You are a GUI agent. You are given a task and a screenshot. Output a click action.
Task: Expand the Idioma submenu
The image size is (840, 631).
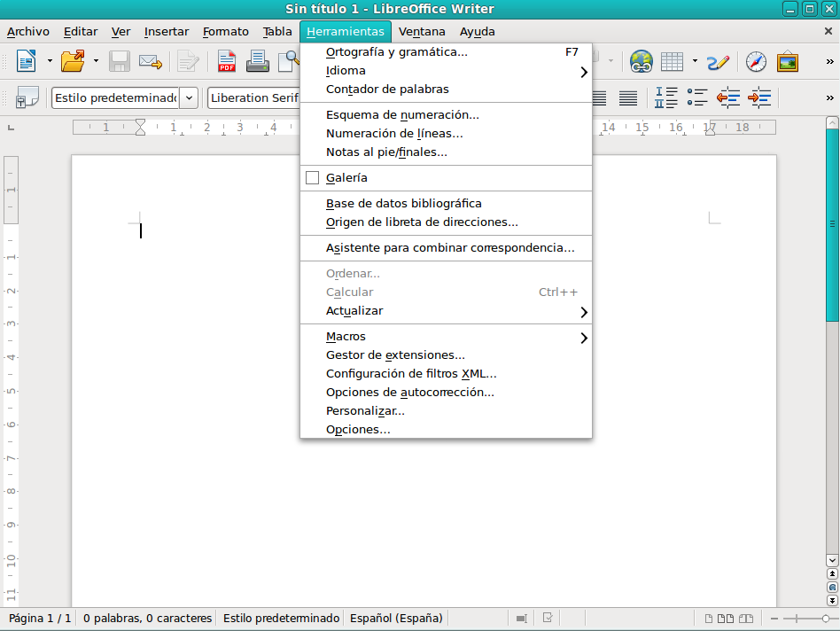(446, 71)
